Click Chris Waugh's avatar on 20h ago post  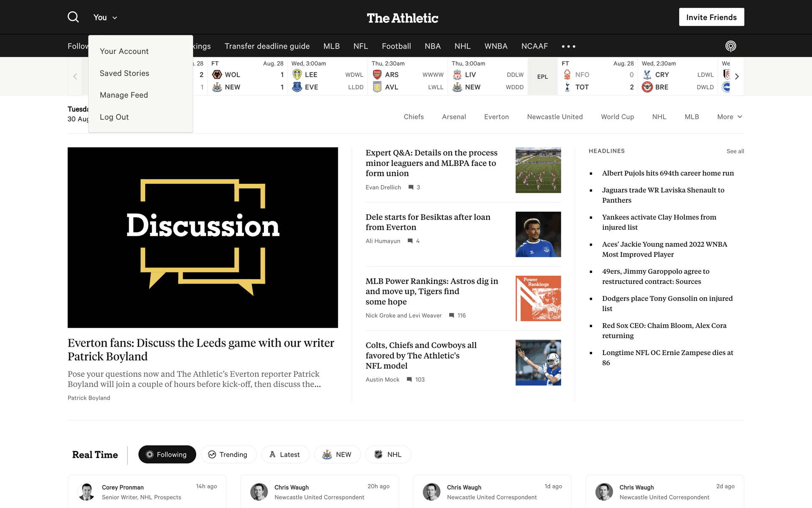click(259, 492)
